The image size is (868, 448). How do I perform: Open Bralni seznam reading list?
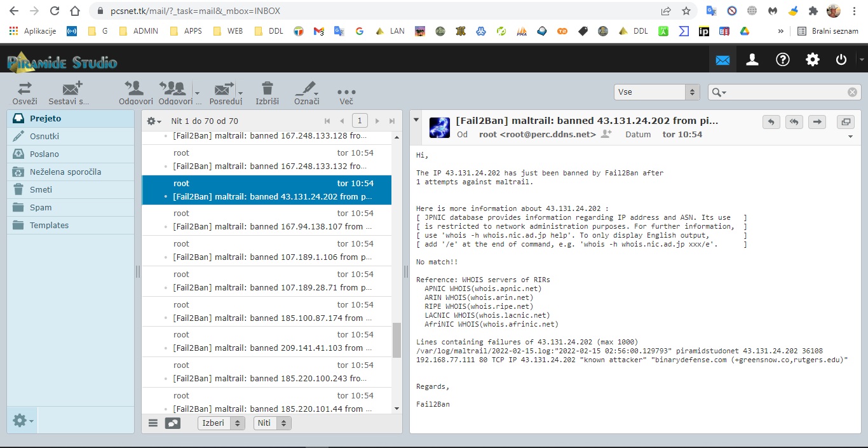pyautogui.click(x=828, y=31)
